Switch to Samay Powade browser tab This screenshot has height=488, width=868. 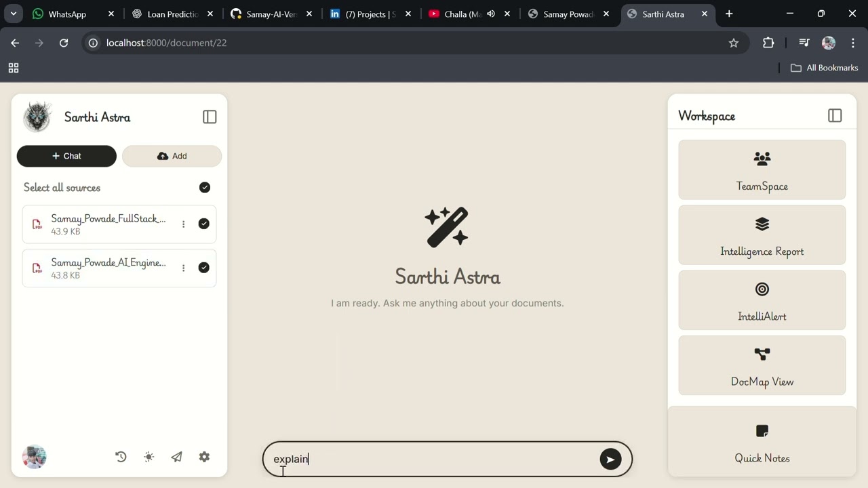[568, 14]
